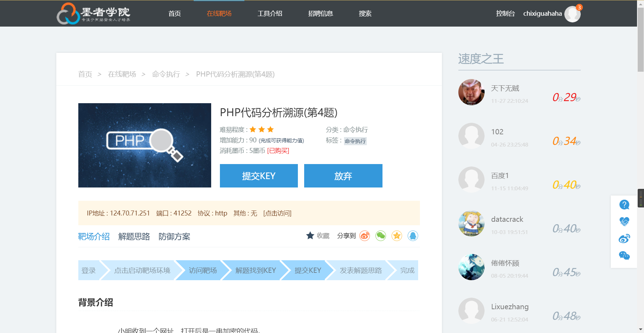Click the handshake cooperation sidebar icon

coord(624,221)
